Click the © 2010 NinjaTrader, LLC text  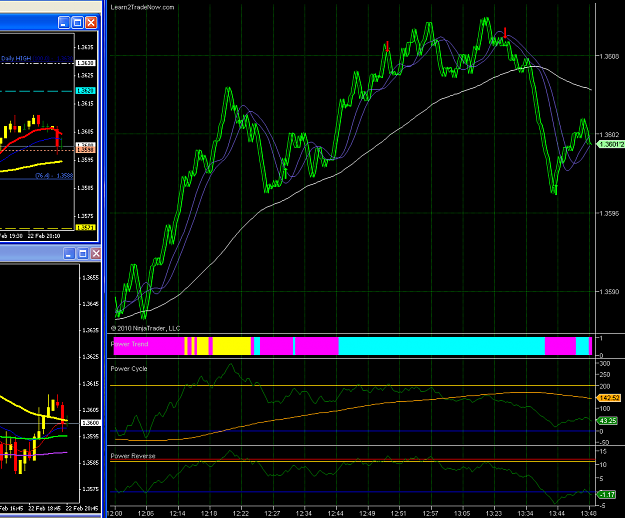145,328
